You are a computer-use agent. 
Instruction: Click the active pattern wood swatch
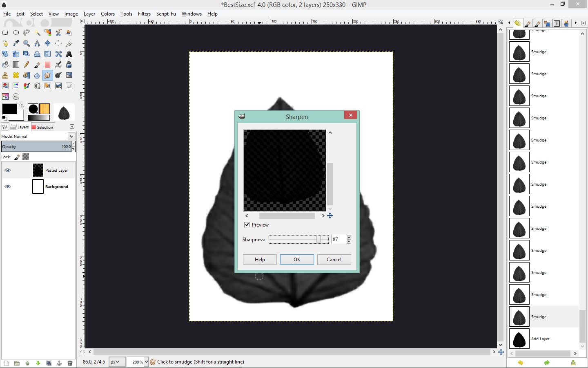[x=45, y=109]
